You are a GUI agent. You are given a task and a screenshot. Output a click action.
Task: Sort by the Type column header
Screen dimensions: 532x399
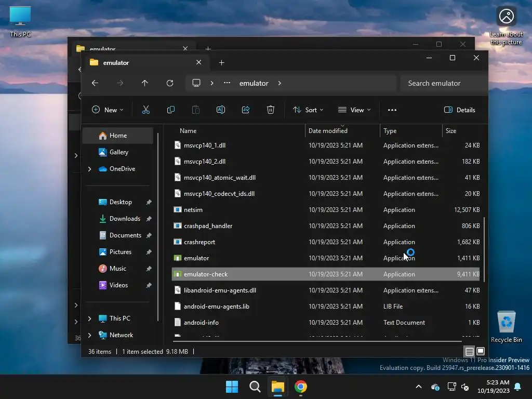click(x=411, y=131)
